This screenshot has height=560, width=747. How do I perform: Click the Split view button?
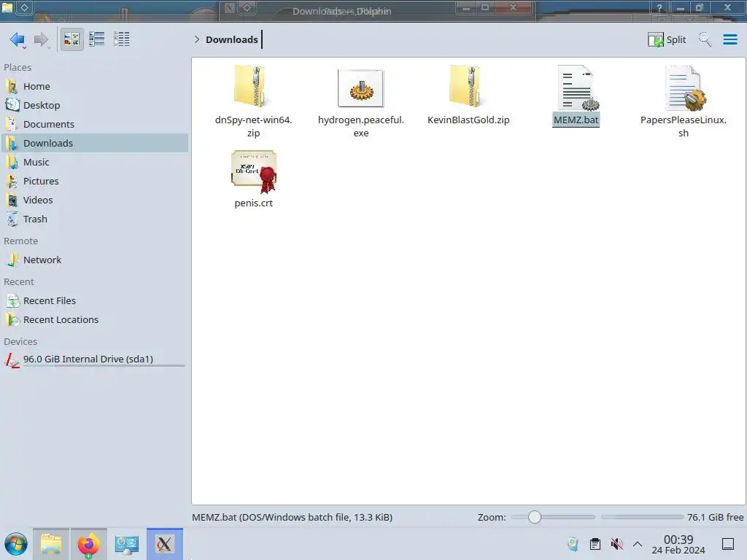point(667,39)
